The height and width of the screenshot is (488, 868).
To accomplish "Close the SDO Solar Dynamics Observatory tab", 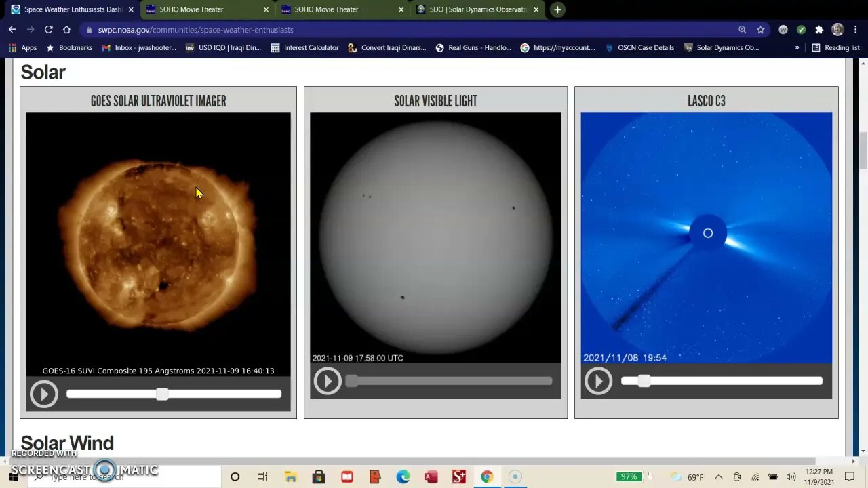I will coord(536,9).
